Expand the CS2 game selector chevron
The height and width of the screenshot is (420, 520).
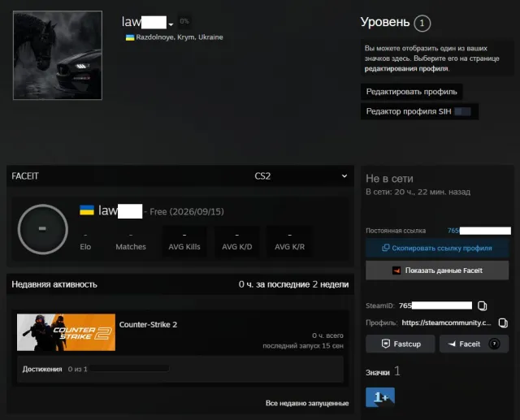pyautogui.click(x=344, y=176)
